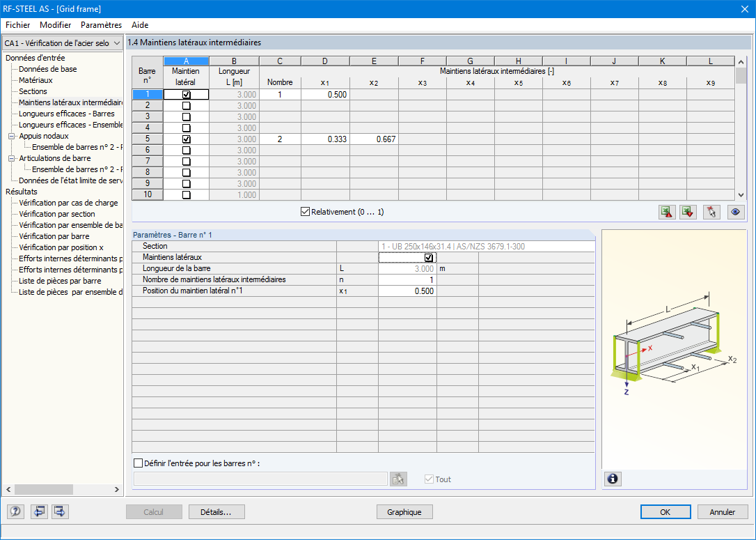Collapse the Appuis nodaux tree node
Screen dimensions: 756x540
[x=12, y=136]
